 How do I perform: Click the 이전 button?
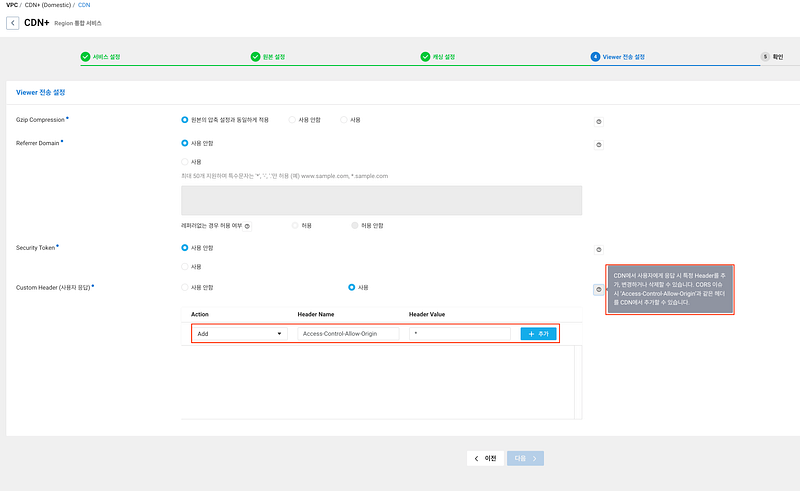point(485,458)
